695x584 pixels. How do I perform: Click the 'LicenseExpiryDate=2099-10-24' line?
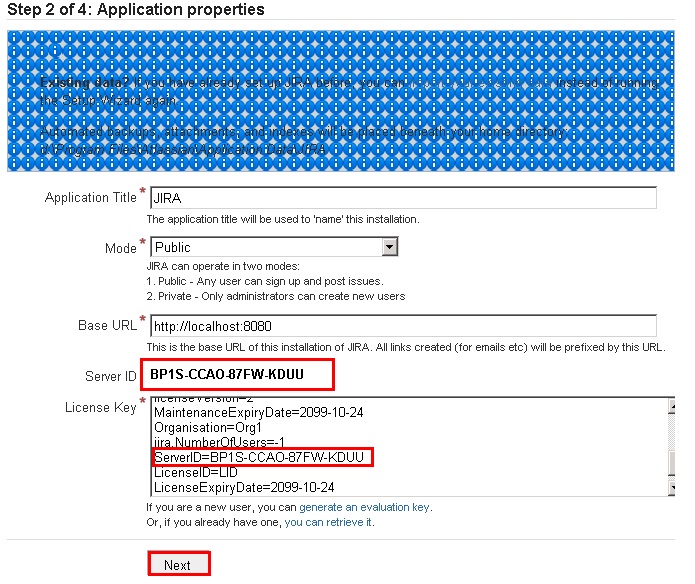(x=244, y=487)
